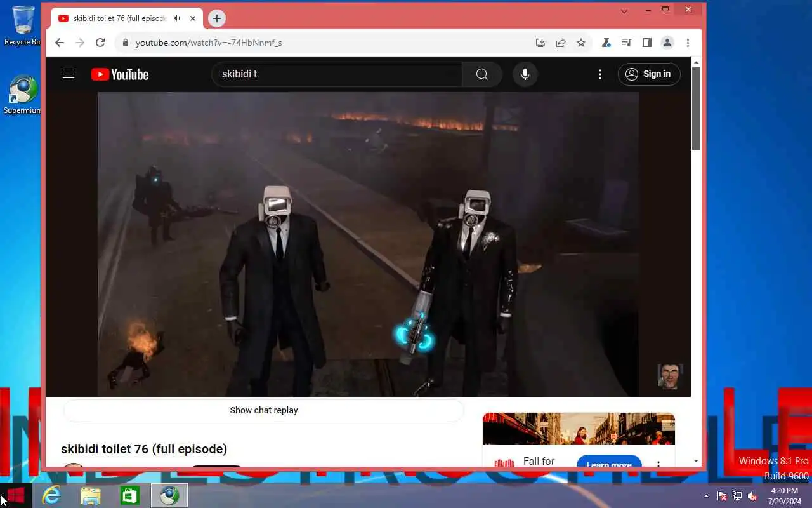Reload the page

click(100, 43)
